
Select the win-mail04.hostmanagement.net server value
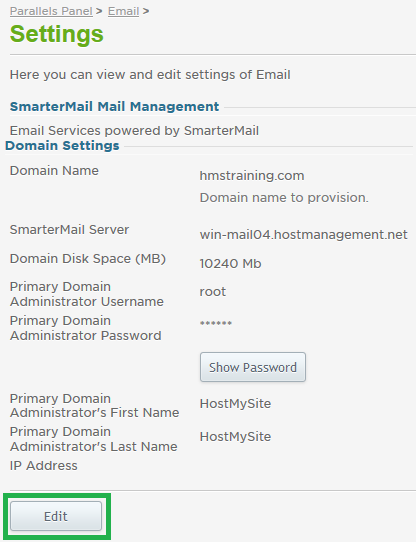tap(304, 235)
